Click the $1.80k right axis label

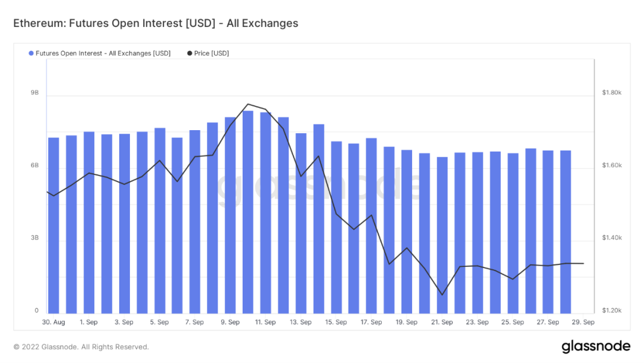pyautogui.click(x=612, y=93)
